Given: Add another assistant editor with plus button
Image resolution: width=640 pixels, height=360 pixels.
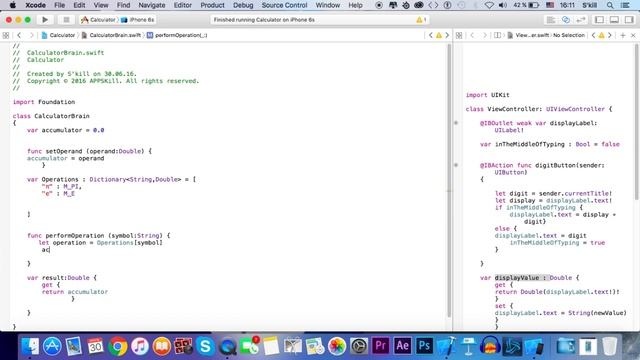Looking at the screenshot, I should [623, 36].
